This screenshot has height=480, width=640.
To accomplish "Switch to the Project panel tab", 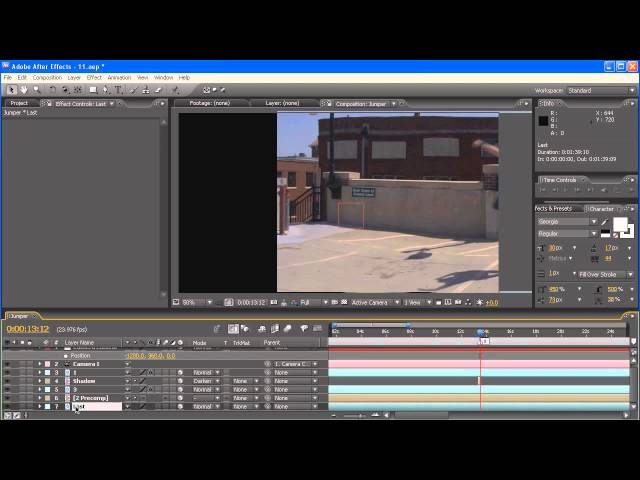I will (19, 103).
